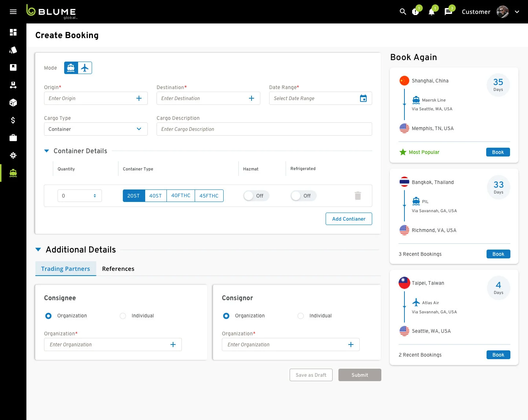Viewport: 528px width, 420px height.
Task: Collapse the Additional Details section
Action: [x=38, y=250]
